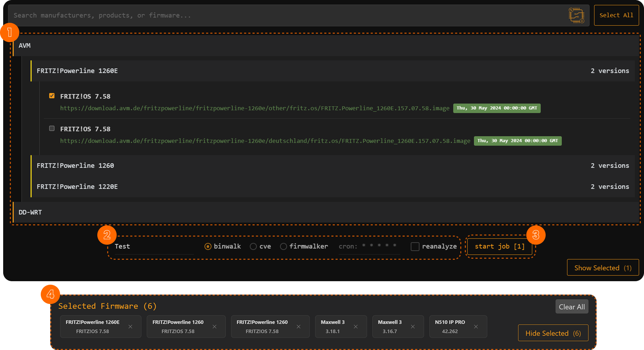
Task: Click the Clear All button
Action: (x=572, y=307)
